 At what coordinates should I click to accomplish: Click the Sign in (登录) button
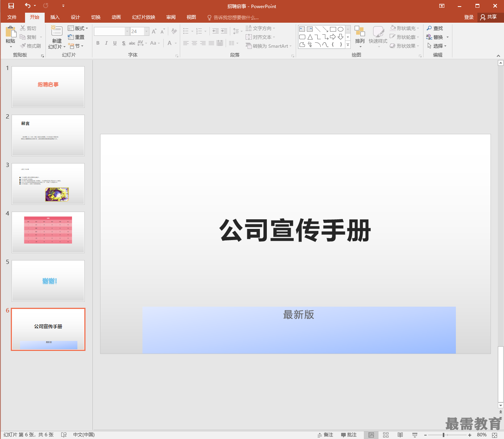[469, 17]
